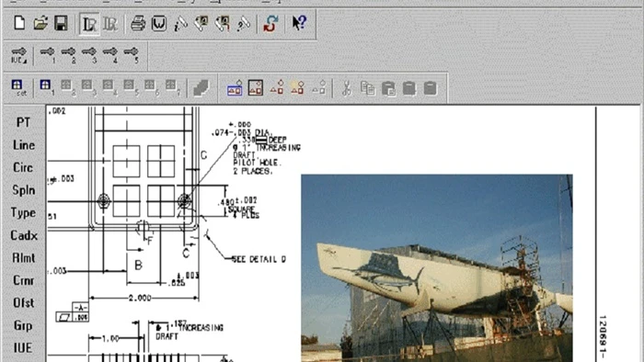
Task: Open a file with the folder icon
Action: (x=40, y=23)
